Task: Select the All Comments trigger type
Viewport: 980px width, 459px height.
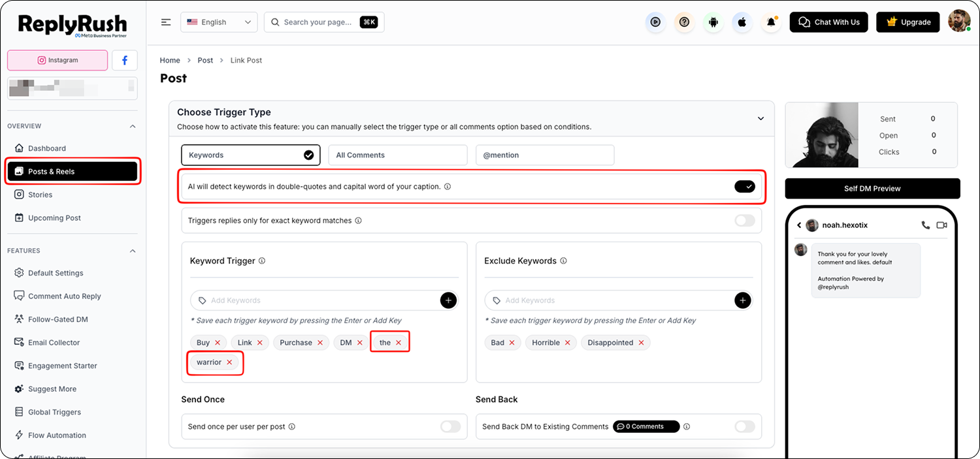Action: point(398,155)
